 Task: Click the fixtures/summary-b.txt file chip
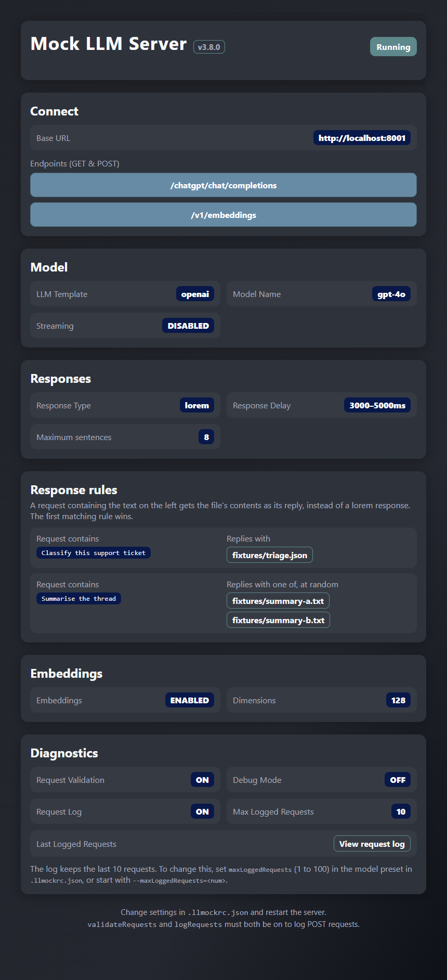(x=278, y=620)
